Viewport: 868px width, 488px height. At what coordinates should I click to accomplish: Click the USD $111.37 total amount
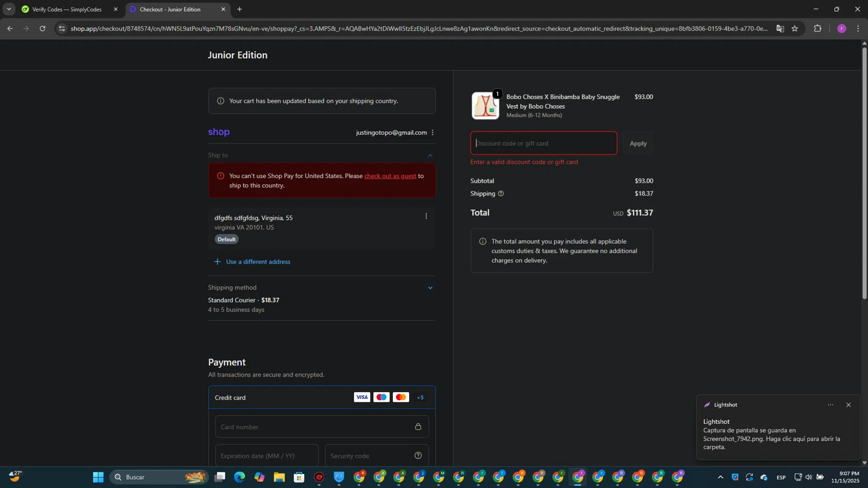tap(633, 213)
